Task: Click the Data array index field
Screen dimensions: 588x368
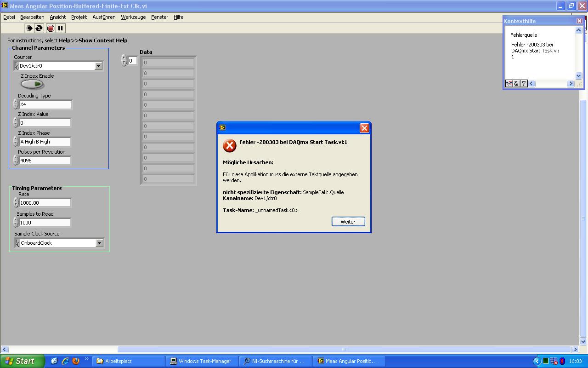Action: point(132,61)
